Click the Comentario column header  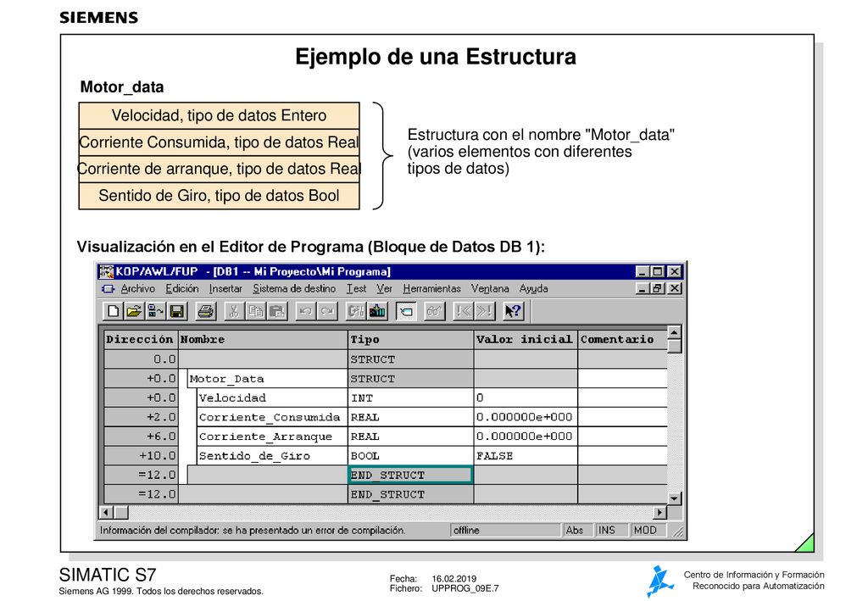(x=623, y=339)
